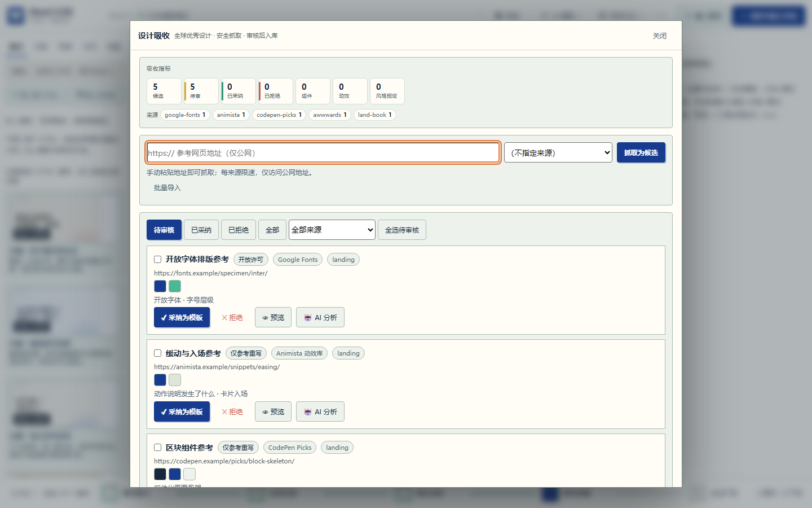Image resolution: width=812 pixels, height=508 pixels.
Task: Click the google-fonts source chip
Action: [x=185, y=115]
